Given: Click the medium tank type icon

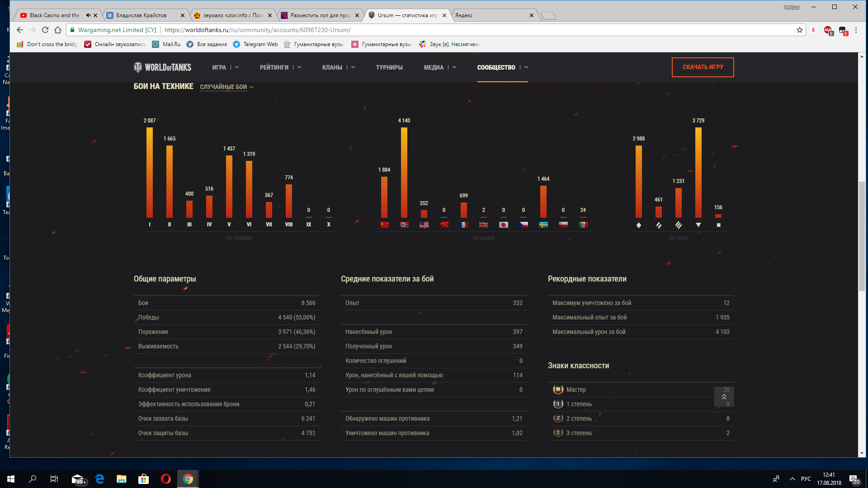Looking at the screenshot, I should coord(659,225).
